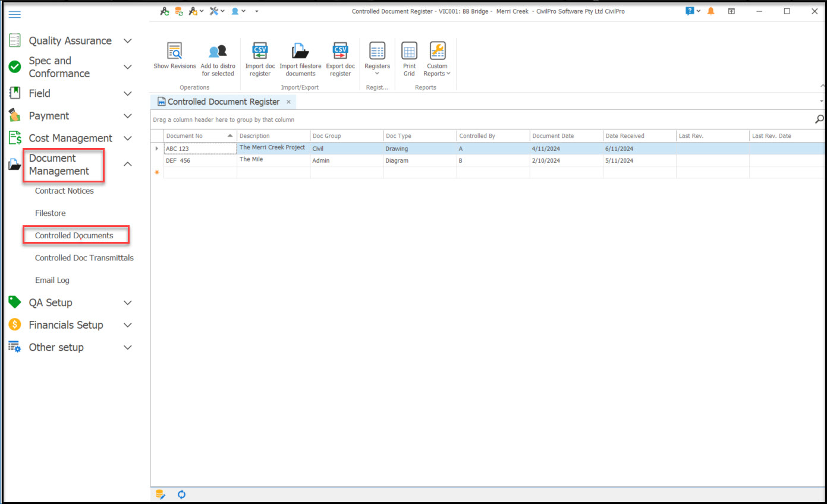This screenshot has width=827, height=504.
Task: Click the Print Grid icon
Action: (409, 52)
